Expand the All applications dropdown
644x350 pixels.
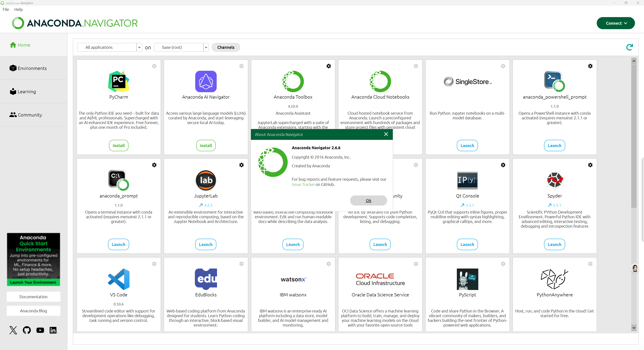tap(139, 47)
